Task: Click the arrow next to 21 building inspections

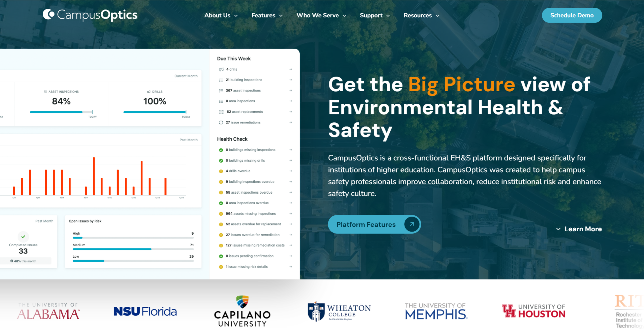Action: (290, 80)
